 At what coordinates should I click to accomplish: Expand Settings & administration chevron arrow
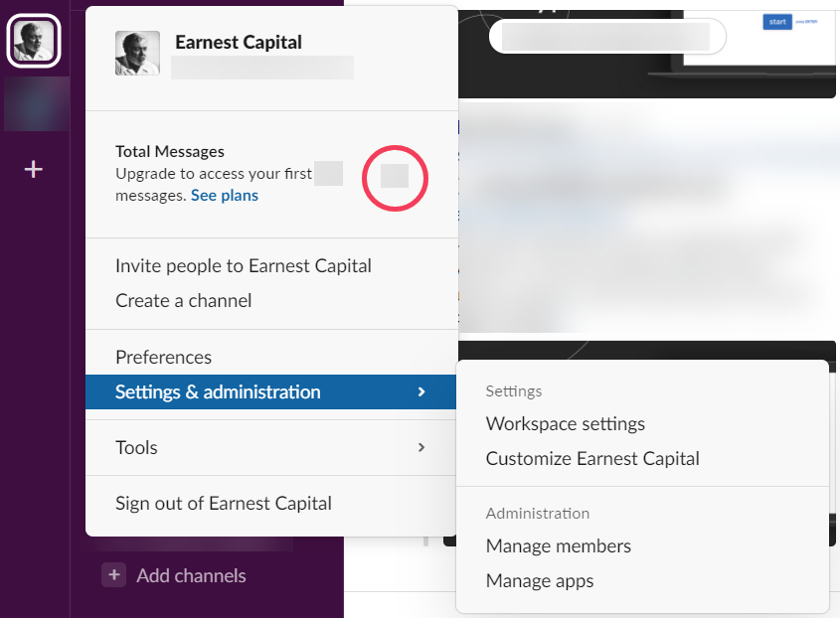tap(421, 392)
